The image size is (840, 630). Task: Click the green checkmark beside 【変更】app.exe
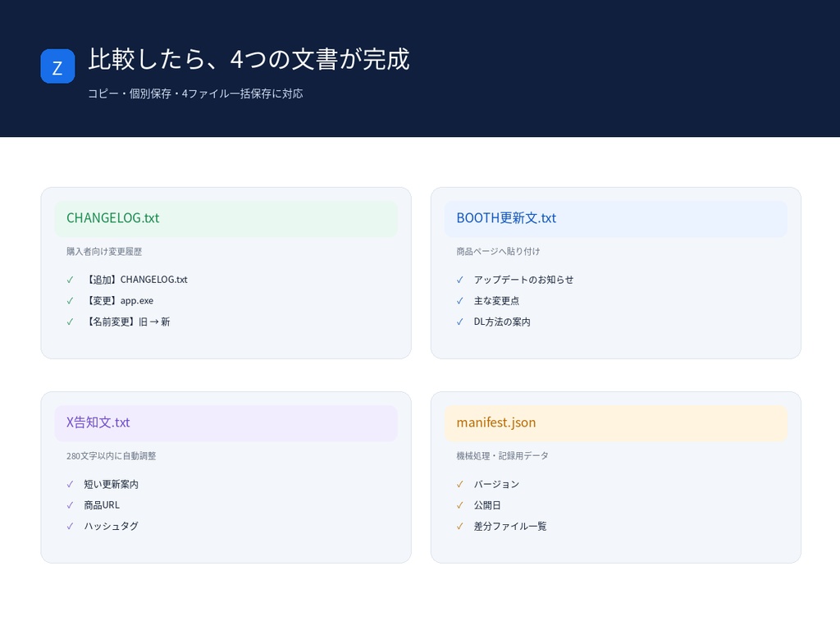pyautogui.click(x=71, y=300)
